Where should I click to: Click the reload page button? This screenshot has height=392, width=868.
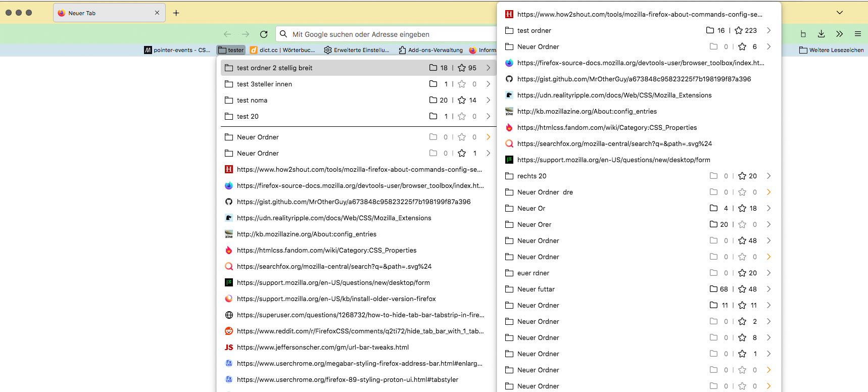pyautogui.click(x=264, y=34)
